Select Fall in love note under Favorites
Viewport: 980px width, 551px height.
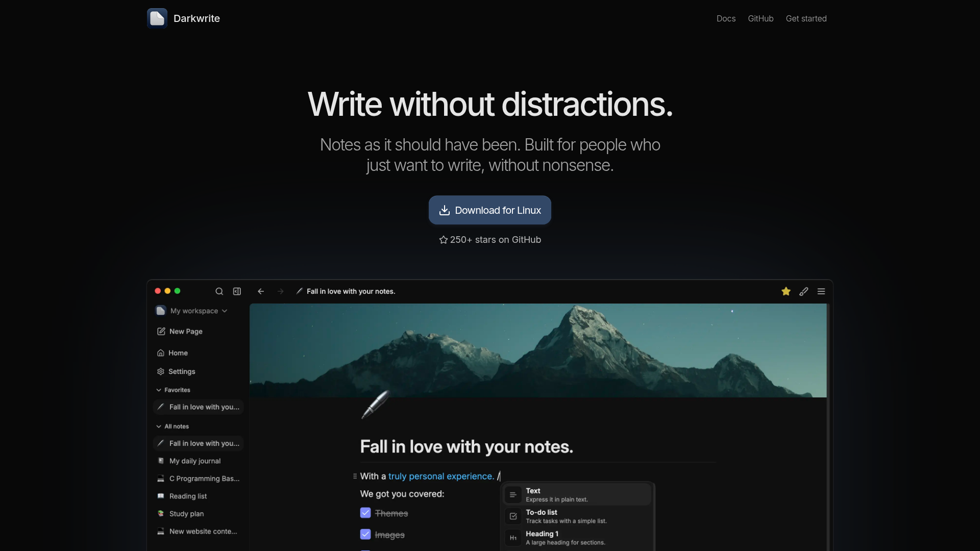pyautogui.click(x=199, y=407)
